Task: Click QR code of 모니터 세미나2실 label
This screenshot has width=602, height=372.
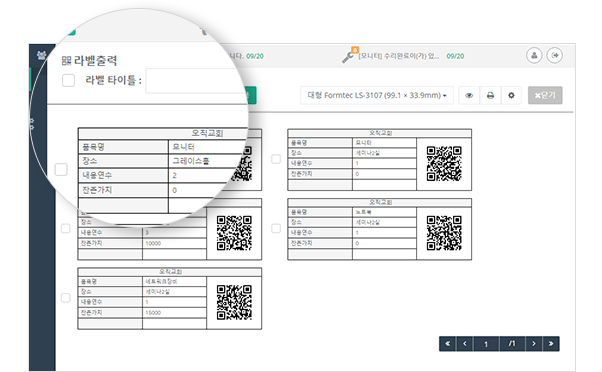Action: tap(444, 164)
